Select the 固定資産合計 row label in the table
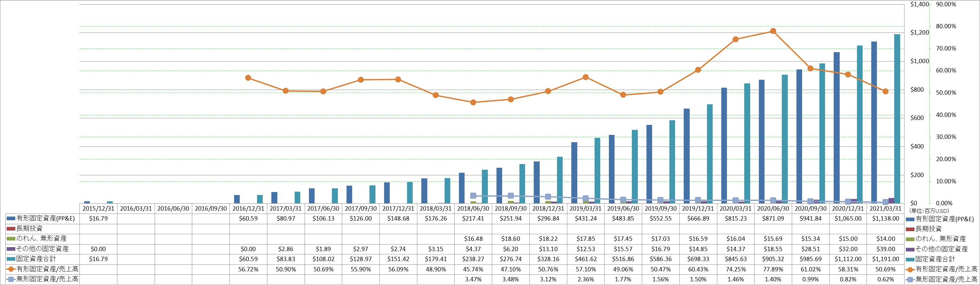This screenshot has width=980, height=285. tap(36, 259)
